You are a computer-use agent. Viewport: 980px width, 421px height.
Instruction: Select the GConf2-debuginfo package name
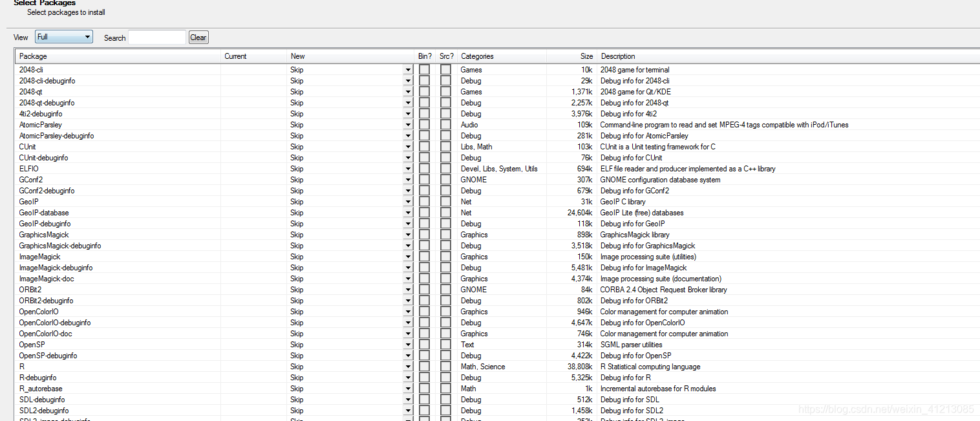tap(47, 191)
